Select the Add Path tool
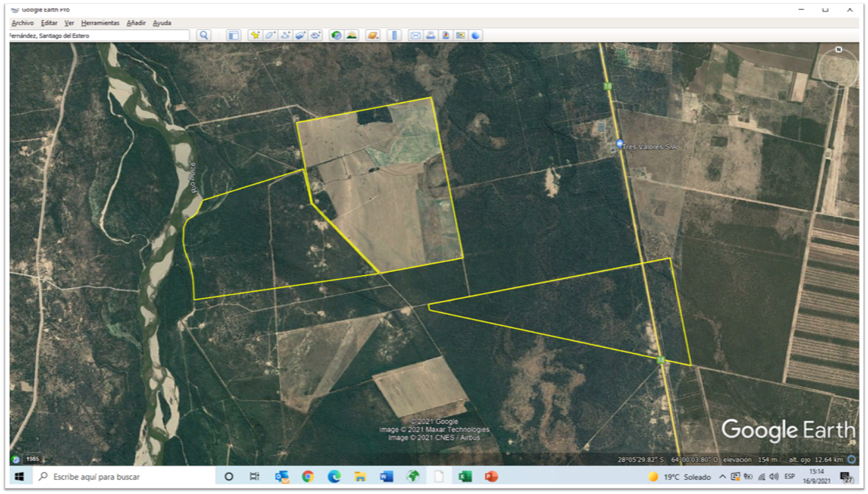This screenshot has width=868, height=494. [285, 35]
